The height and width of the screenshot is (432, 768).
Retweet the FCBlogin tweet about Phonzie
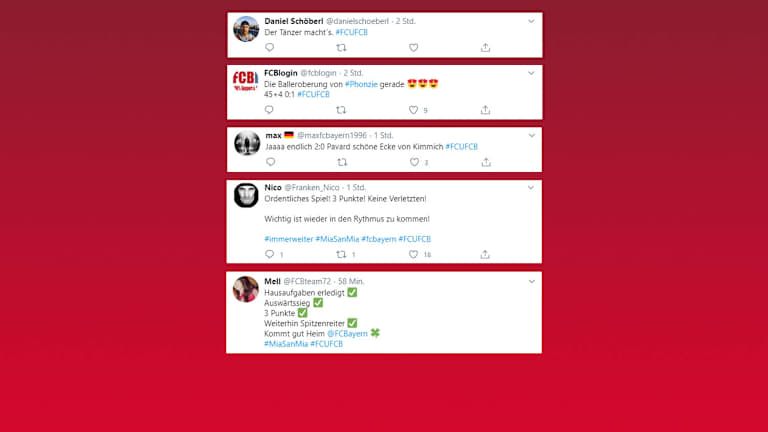pos(341,110)
